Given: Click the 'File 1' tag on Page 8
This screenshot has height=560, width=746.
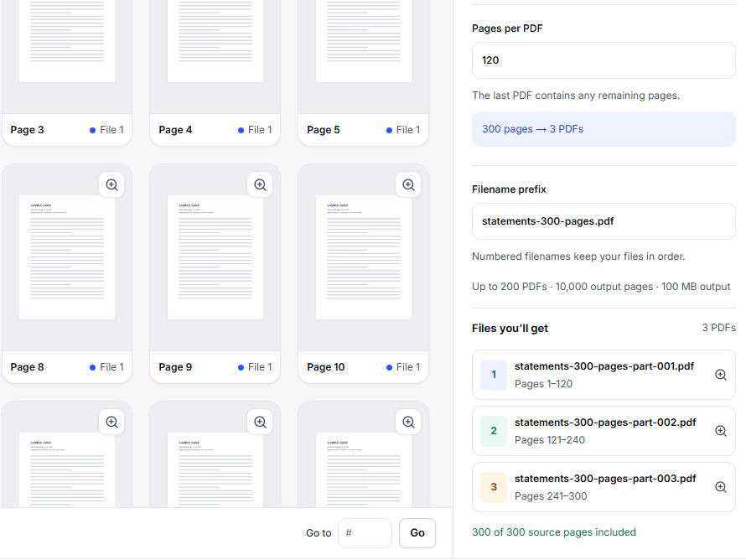Looking at the screenshot, I should 106,367.
